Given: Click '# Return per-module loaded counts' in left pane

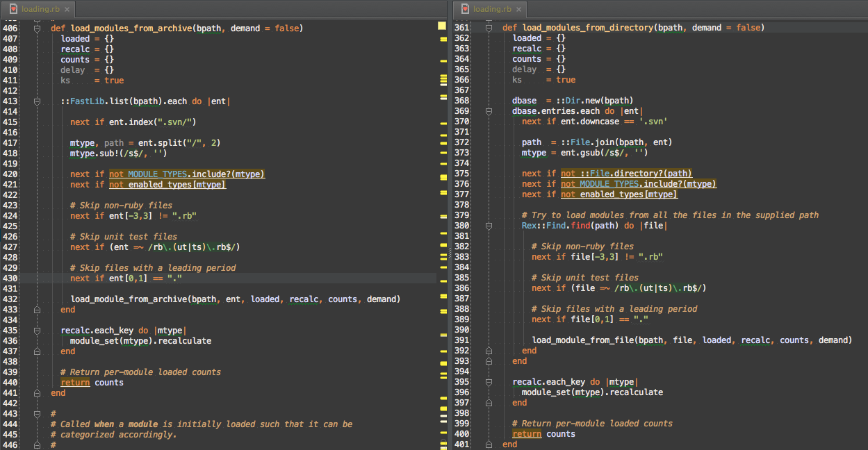Looking at the screenshot, I should point(140,372).
